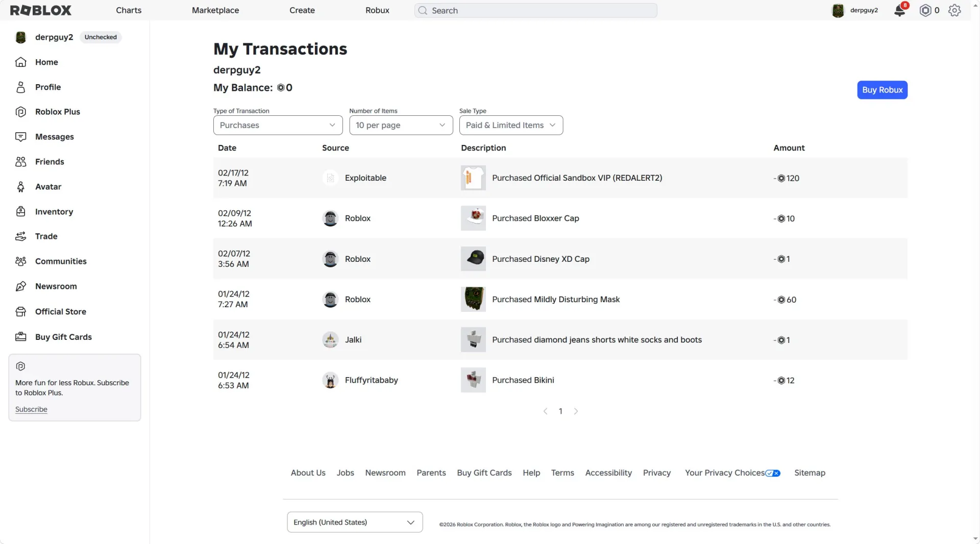Click the Roblox Plus sidebar icon
980x544 pixels.
[x=21, y=112]
